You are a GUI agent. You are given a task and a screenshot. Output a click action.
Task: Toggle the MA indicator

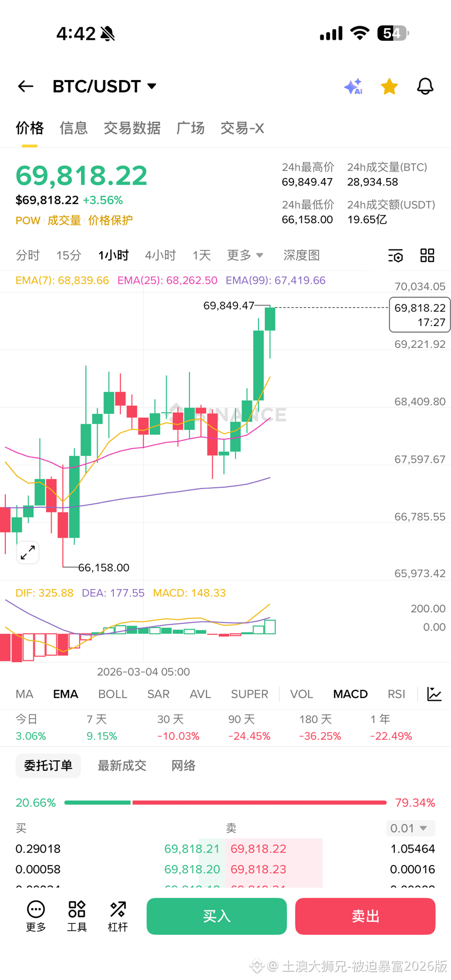(x=25, y=694)
